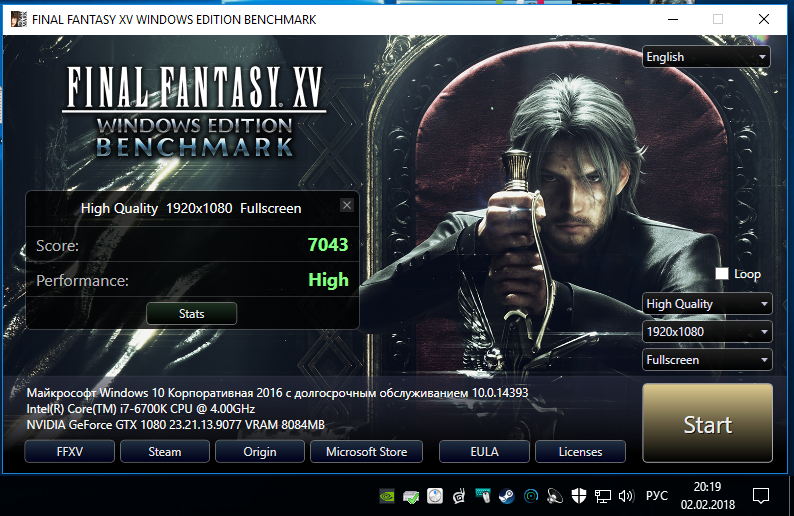The image size is (794, 516).
Task: Click the swirl-shaped tray icon
Action: 459,496
